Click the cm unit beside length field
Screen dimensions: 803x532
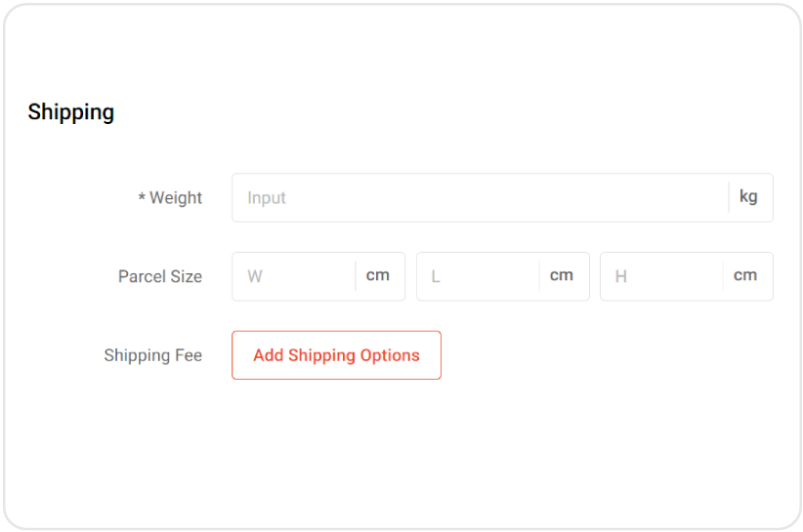click(562, 276)
